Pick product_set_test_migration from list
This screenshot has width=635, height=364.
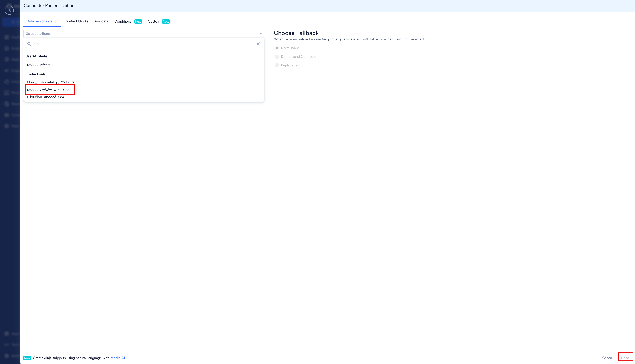49,89
